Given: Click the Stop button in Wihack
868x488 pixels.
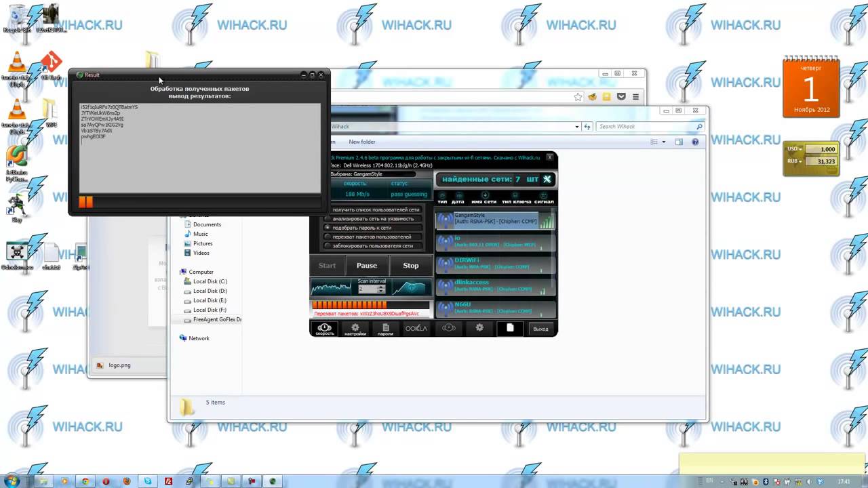Looking at the screenshot, I should tap(411, 266).
